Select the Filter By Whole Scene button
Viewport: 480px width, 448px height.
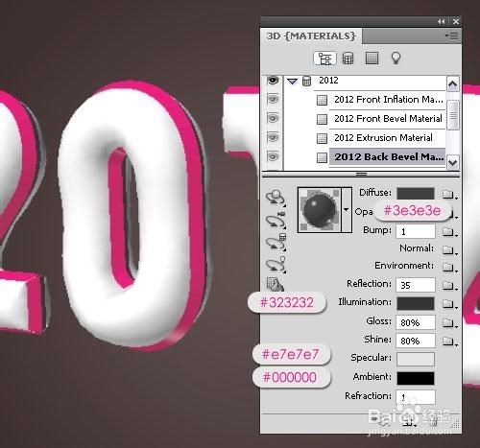[324, 59]
